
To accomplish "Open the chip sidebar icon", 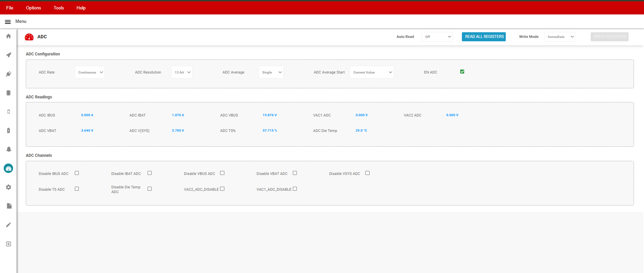I will (9, 93).
